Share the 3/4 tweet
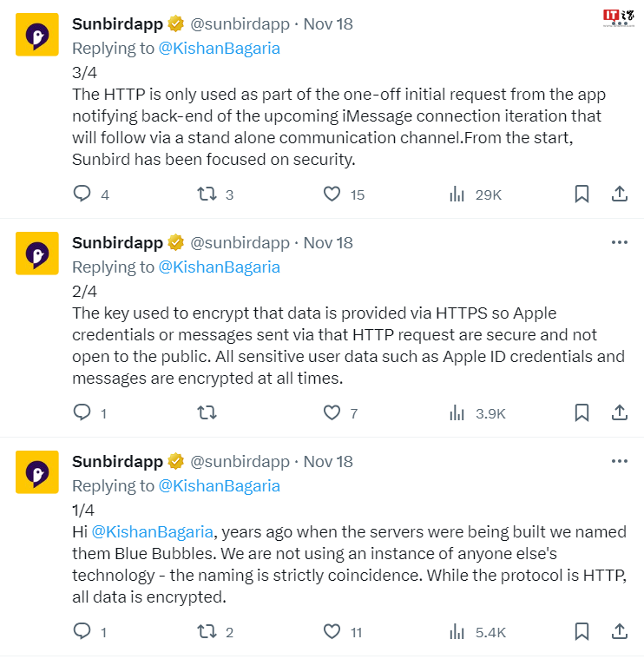 click(x=620, y=194)
